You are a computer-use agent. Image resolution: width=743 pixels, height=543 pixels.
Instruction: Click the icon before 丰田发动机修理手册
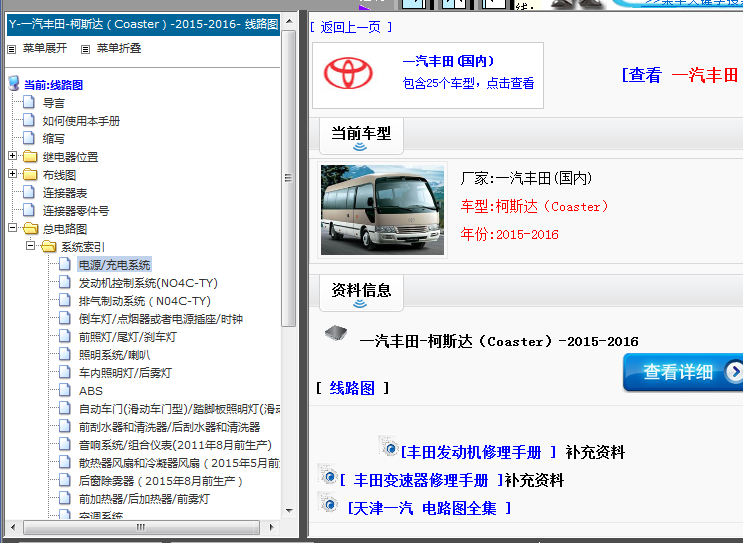pyautogui.click(x=389, y=446)
